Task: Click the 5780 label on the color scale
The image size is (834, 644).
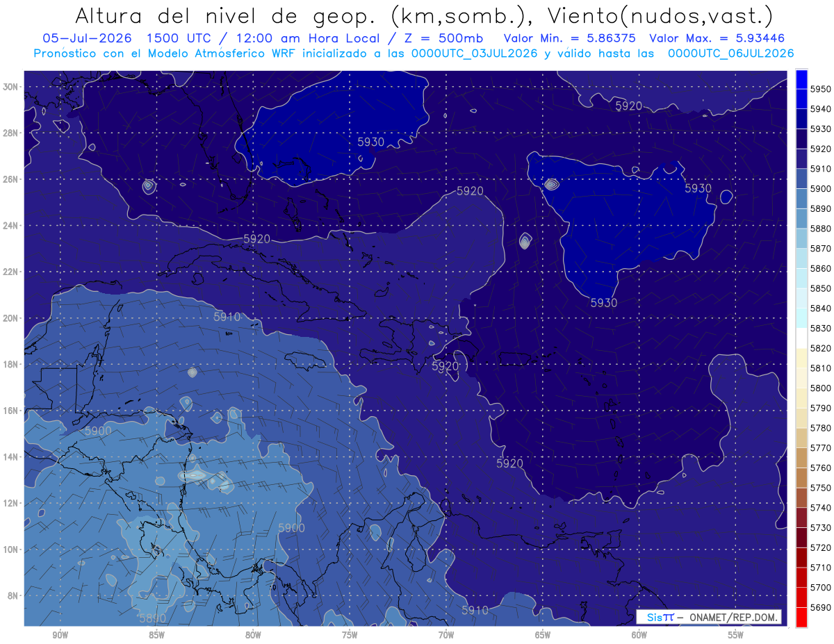Action: (x=821, y=428)
